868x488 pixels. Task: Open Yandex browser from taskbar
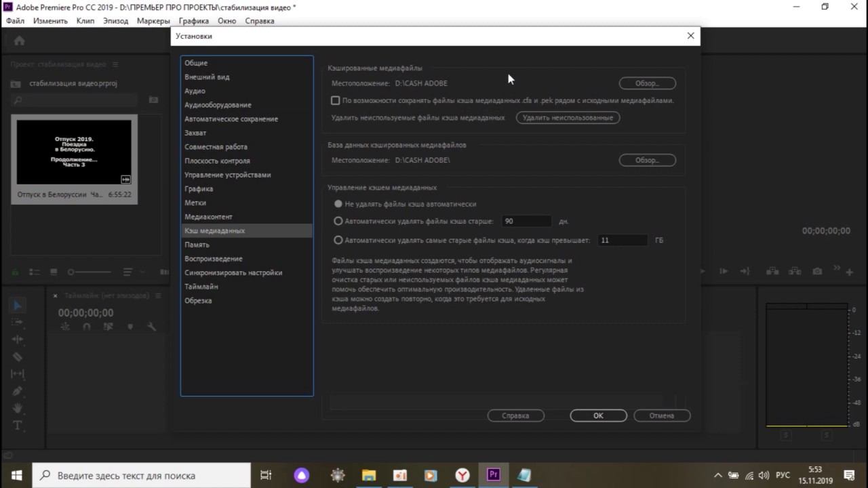[x=462, y=475]
